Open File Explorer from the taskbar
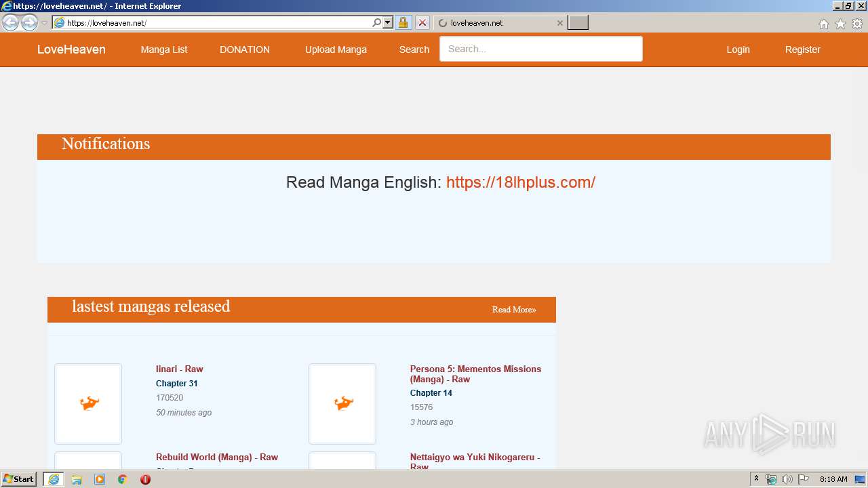Screen dimensions: 868x488 point(77,479)
